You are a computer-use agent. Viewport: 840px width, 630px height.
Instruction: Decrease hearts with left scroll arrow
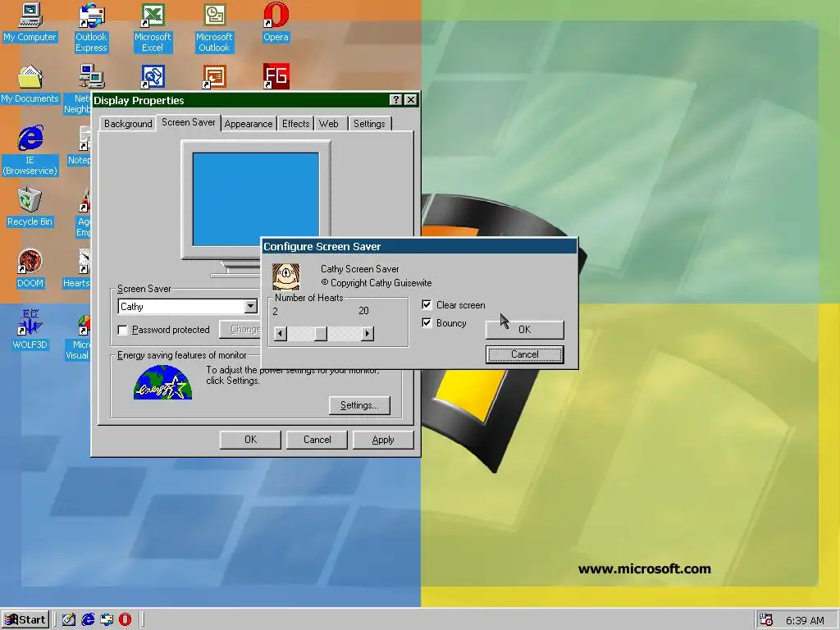(281, 334)
